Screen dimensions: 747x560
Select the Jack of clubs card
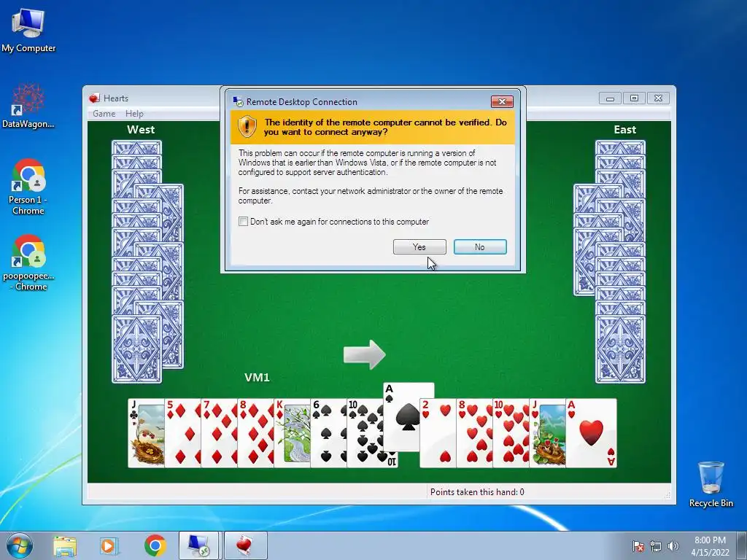coord(146,433)
